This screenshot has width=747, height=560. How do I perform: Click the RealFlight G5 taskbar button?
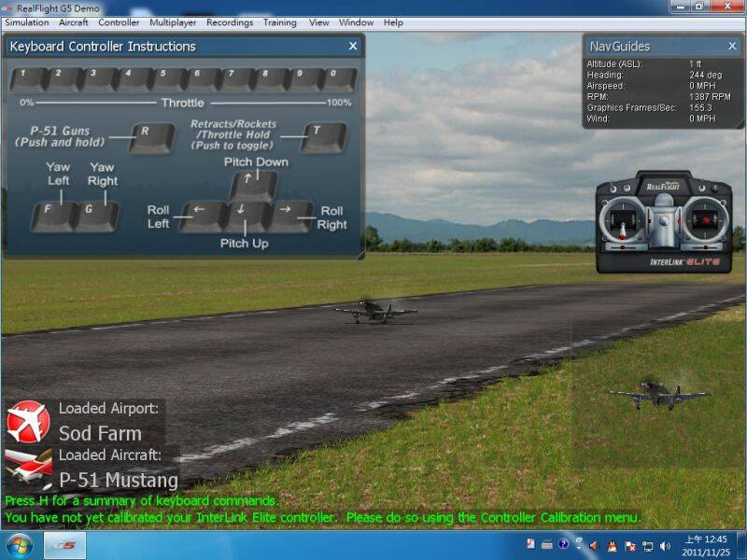point(64,546)
